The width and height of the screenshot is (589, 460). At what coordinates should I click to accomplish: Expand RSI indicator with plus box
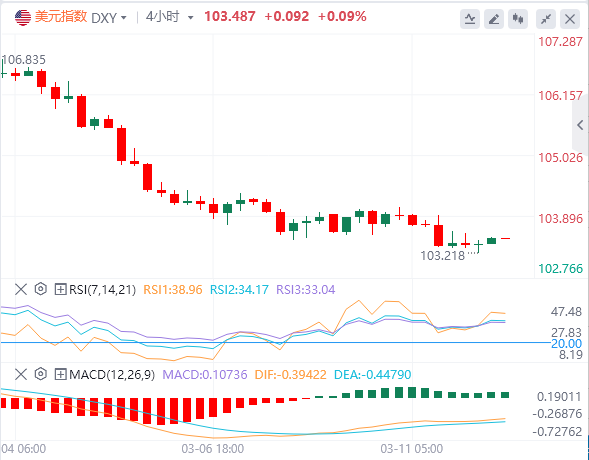click(60, 290)
